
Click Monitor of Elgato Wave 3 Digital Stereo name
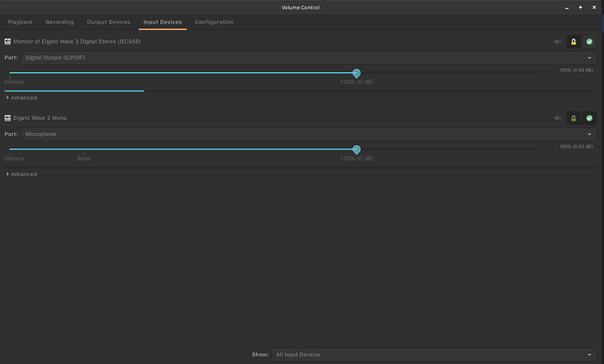pos(77,42)
